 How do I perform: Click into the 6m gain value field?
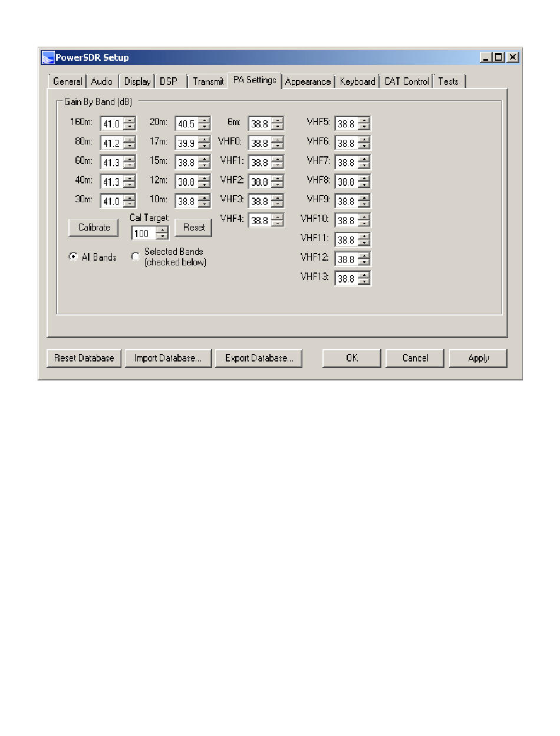point(261,124)
